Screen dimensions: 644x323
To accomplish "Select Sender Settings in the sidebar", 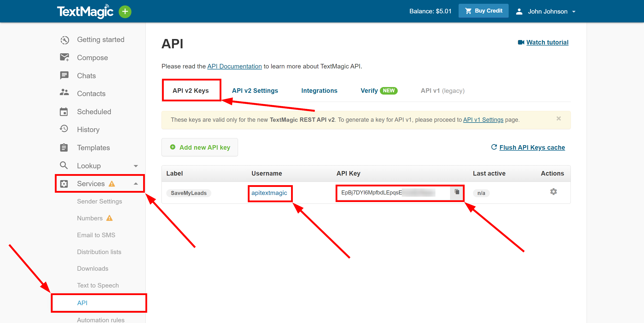I will [x=100, y=201].
